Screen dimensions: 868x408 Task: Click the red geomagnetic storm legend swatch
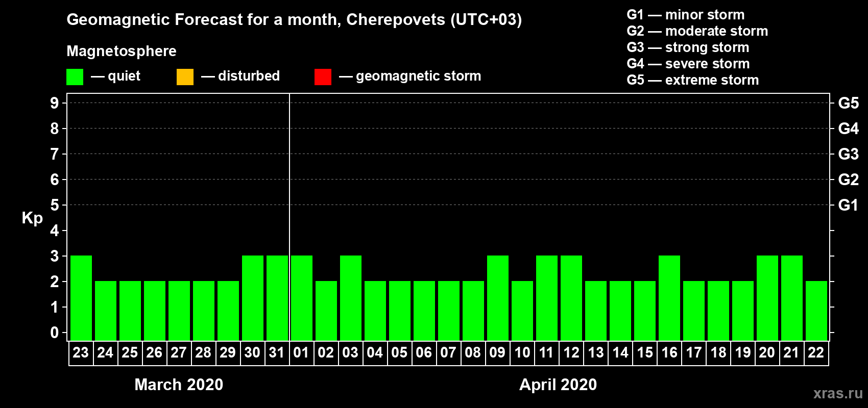pos(323,77)
